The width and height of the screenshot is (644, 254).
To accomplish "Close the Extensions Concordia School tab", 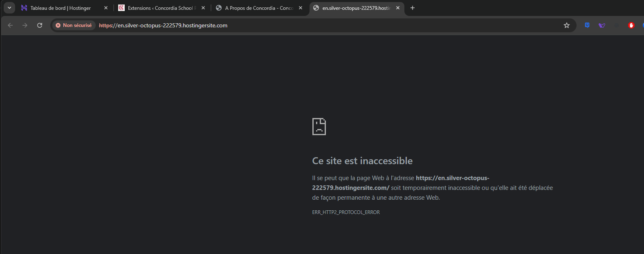I will (203, 8).
